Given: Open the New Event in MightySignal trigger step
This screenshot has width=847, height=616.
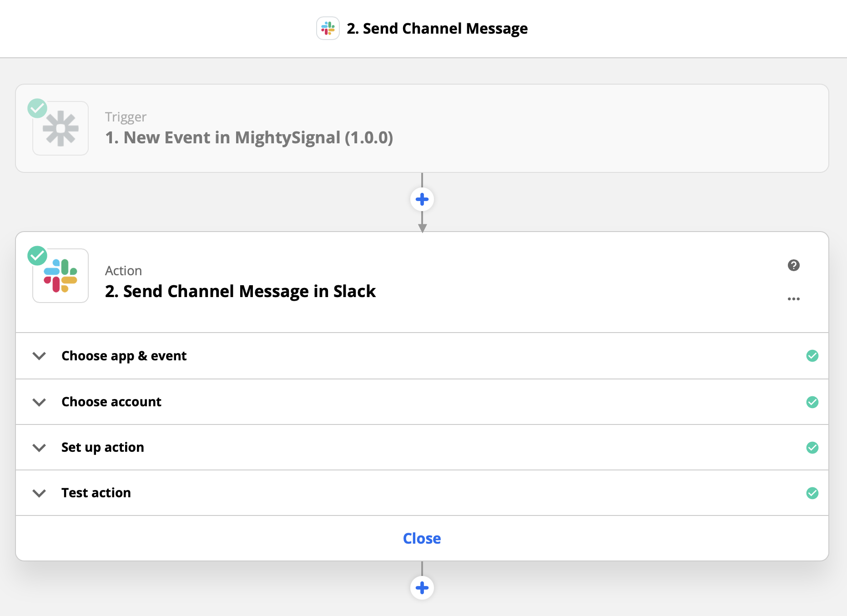Looking at the screenshot, I should coord(422,128).
